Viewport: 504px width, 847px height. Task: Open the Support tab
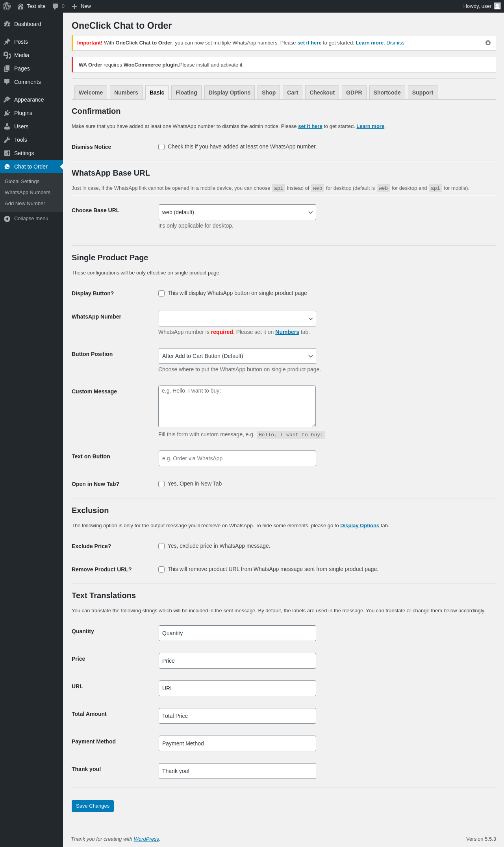(x=422, y=93)
